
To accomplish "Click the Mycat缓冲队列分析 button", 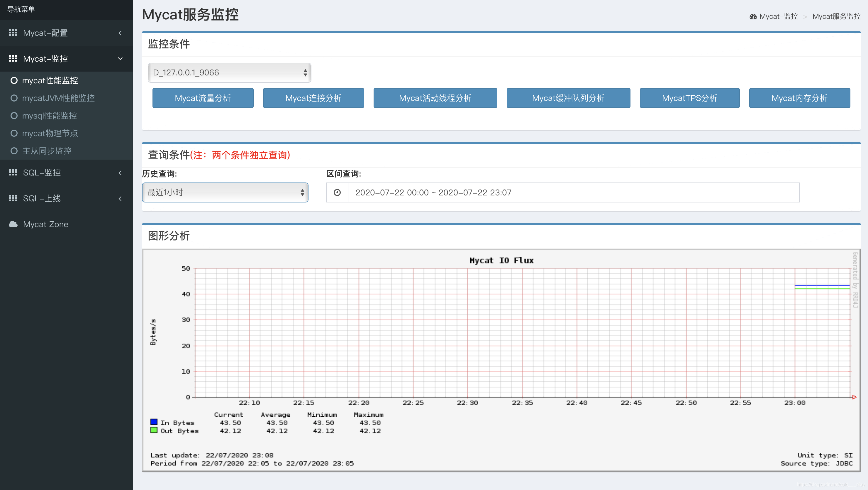I will (x=568, y=98).
